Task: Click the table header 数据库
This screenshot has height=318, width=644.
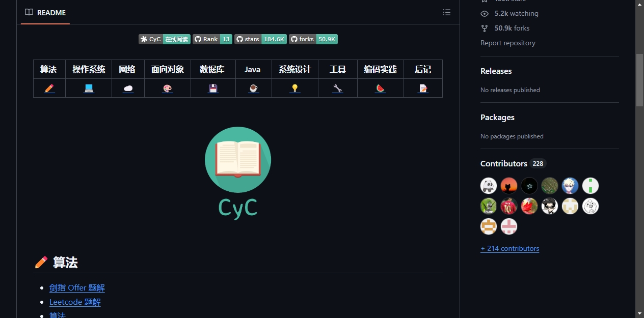Action: 212,69
